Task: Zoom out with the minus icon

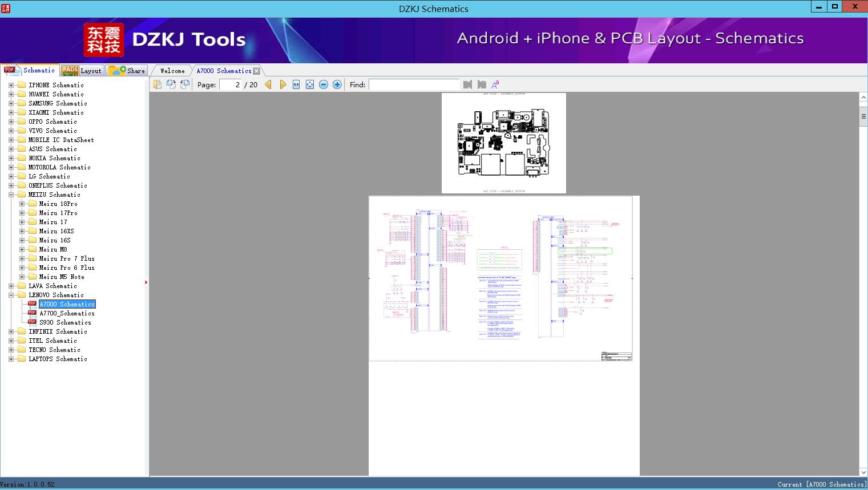Action: point(324,84)
